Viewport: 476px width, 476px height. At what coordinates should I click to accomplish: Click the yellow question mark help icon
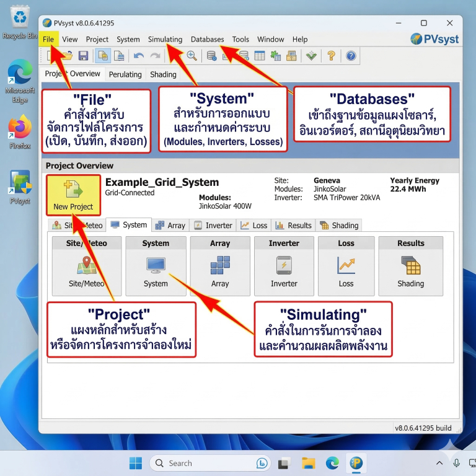(x=331, y=56)
